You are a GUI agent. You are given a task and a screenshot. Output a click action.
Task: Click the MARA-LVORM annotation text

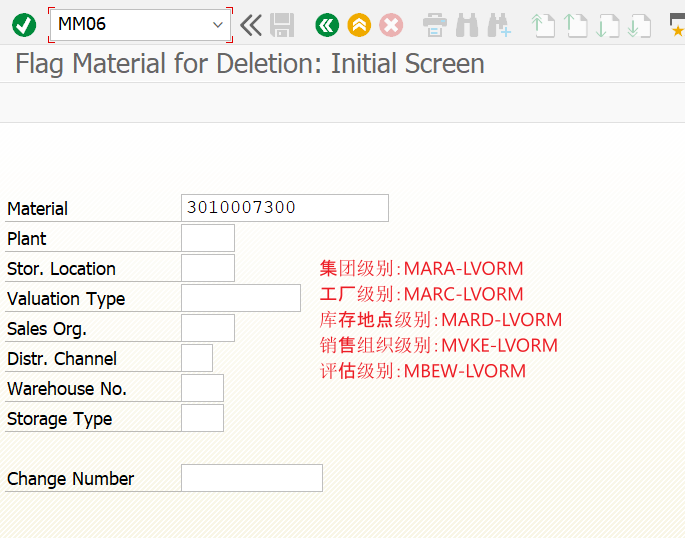421,269
